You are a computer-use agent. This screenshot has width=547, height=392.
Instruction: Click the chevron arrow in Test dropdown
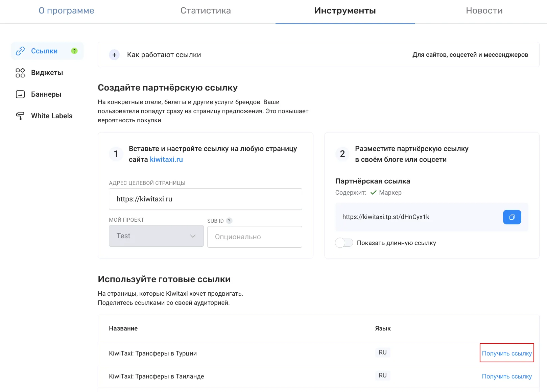click(193, 236)
